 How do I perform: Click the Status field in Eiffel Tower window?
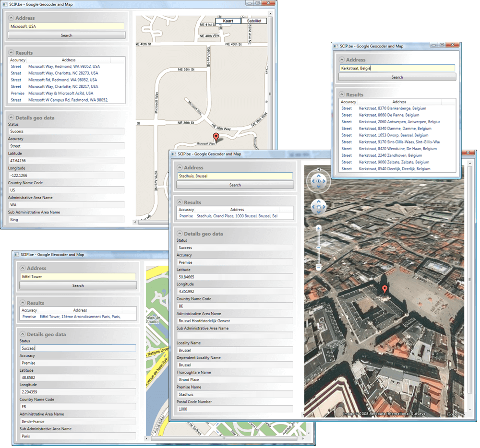pos(78,348)
